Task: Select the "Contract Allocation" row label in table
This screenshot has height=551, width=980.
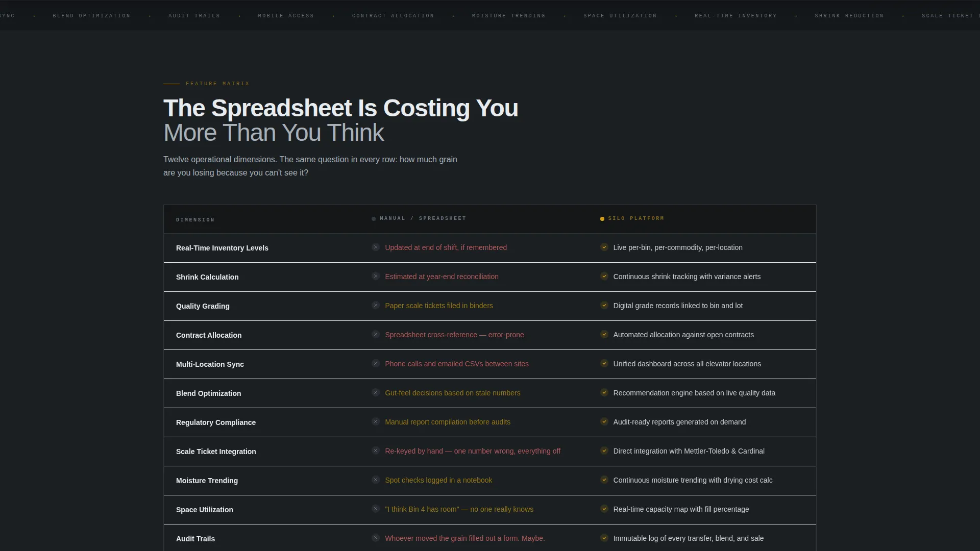Action: pos(209,335)
